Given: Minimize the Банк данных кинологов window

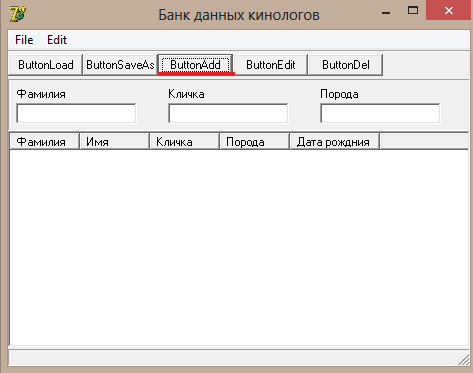Looking at the screenshot, I should [386, 12].
